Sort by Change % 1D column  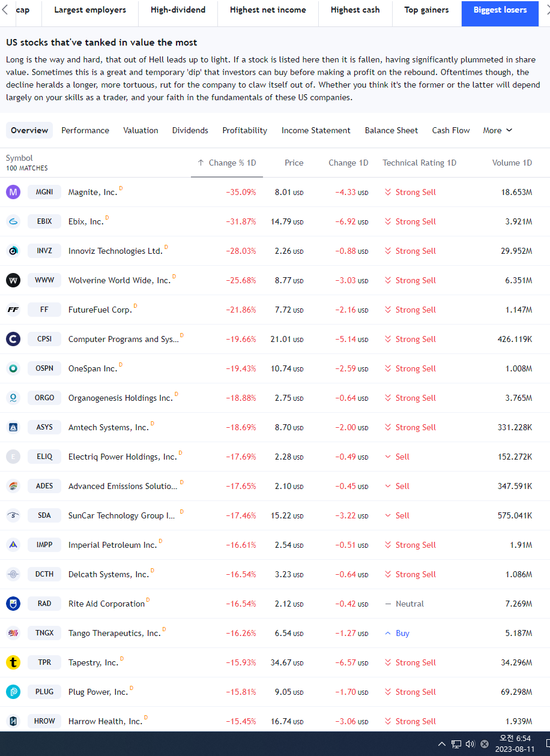(227, 163)
